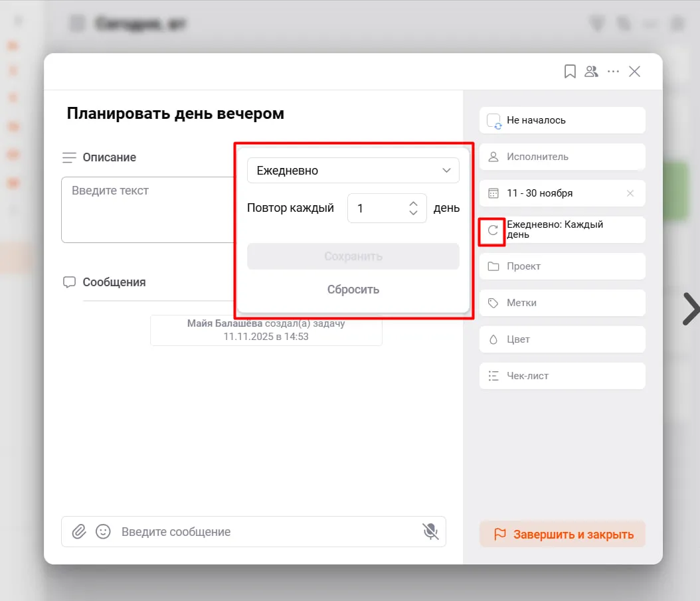
Task: Open the three-dot more options menu
Action: pyautogui.click(x=613, y=72)
